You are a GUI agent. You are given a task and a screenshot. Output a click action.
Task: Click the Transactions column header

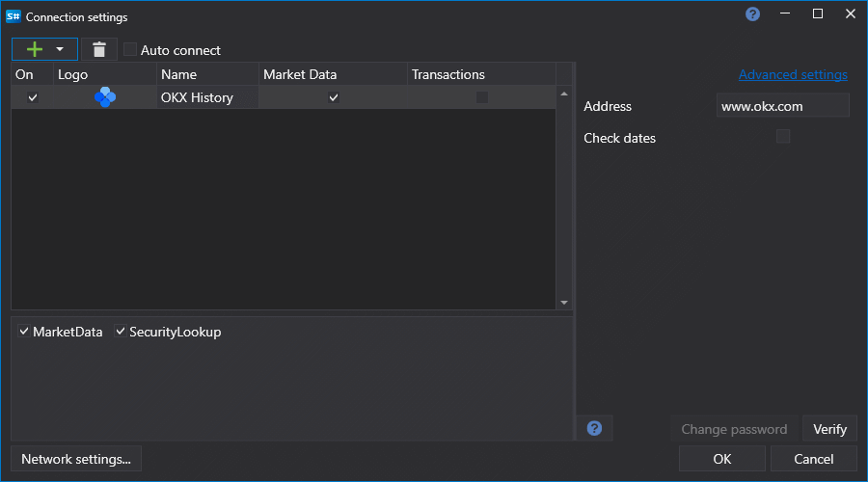481,74
